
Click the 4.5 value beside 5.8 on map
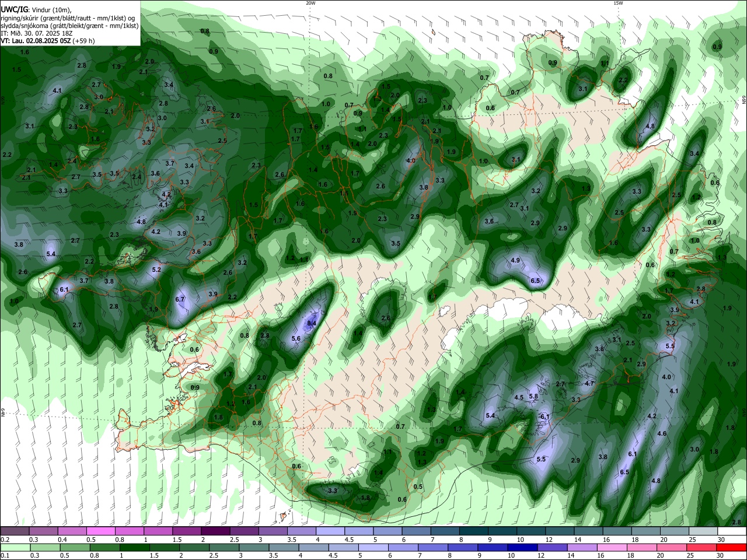click(x=519, y=397)
